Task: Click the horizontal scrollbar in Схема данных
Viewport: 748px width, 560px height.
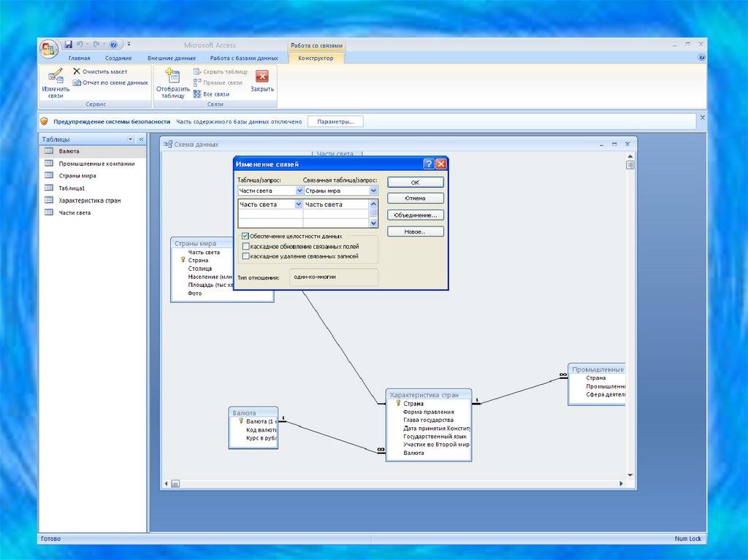Action: [394, 483]
